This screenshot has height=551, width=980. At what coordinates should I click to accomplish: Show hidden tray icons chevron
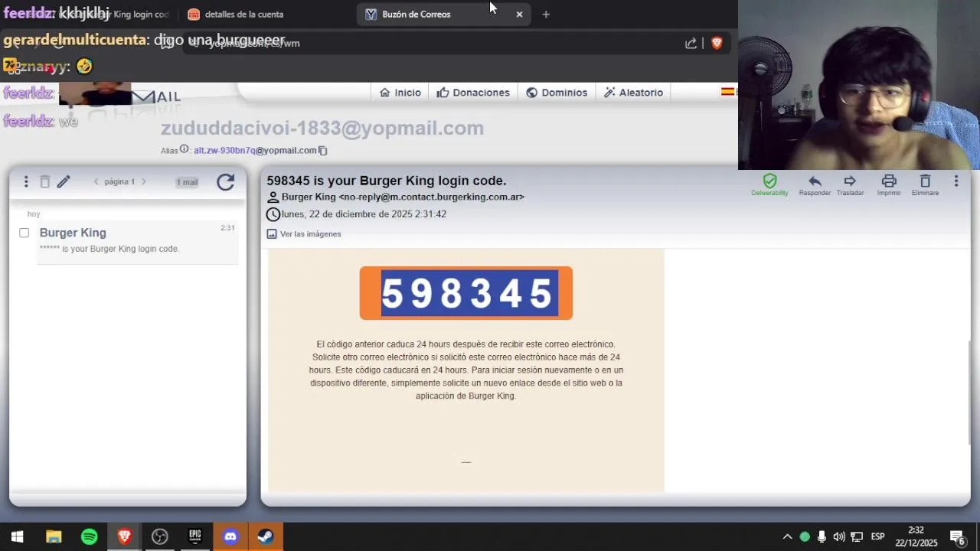click(787, 536)
